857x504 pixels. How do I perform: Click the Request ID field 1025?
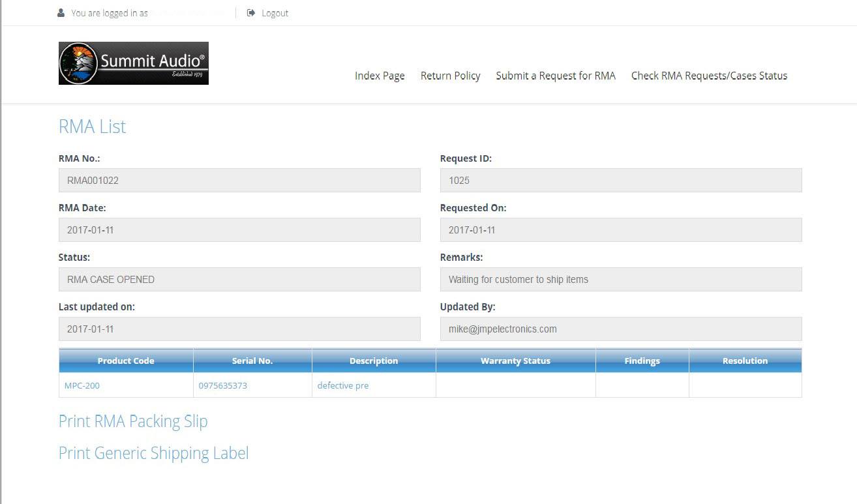(x=621, y=181)
